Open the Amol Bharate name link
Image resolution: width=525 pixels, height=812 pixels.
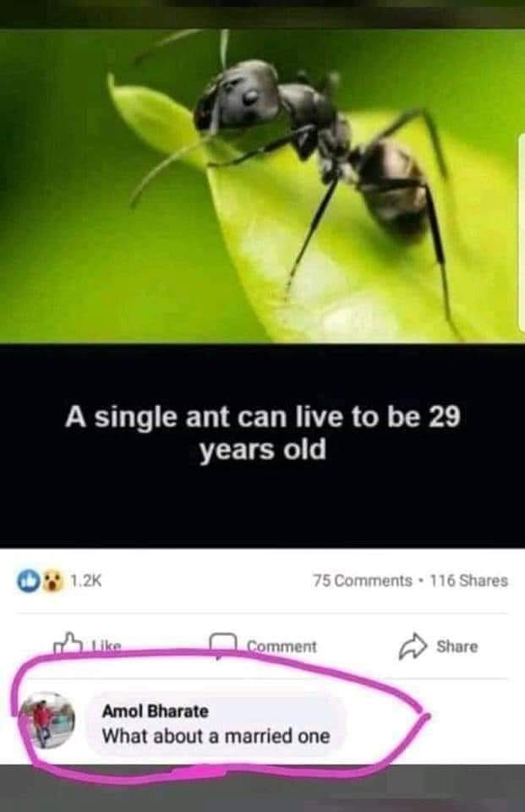click(x=155, y=711)
